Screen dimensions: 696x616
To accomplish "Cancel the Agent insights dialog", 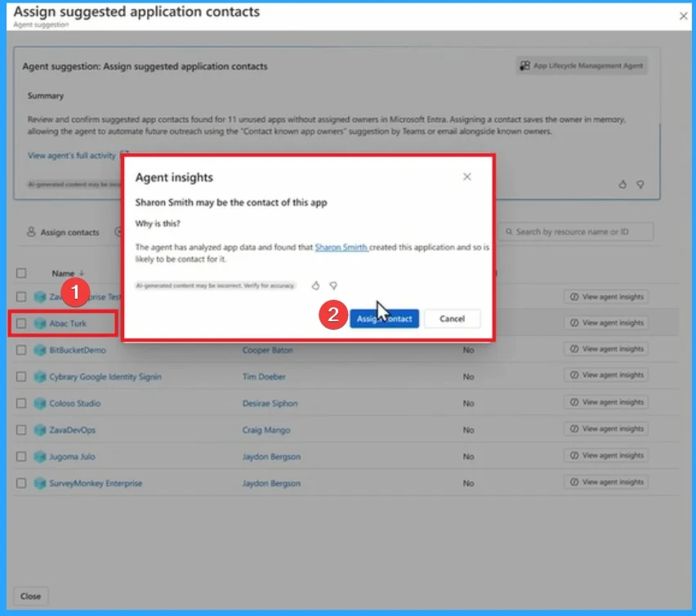I will point(451,319).
